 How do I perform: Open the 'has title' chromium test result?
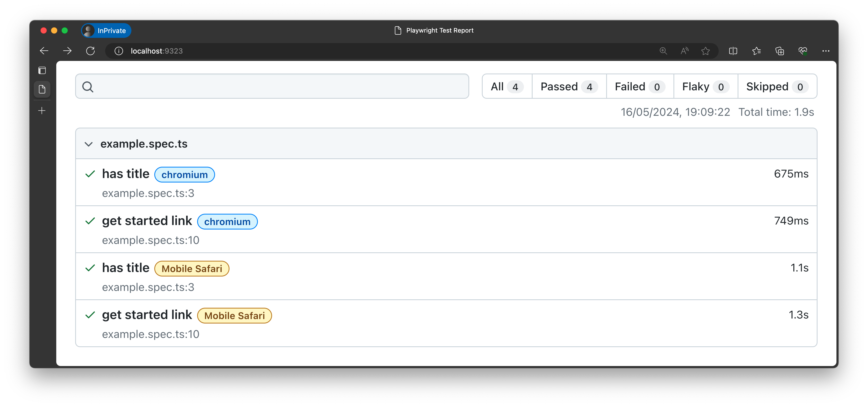[126, 174]
